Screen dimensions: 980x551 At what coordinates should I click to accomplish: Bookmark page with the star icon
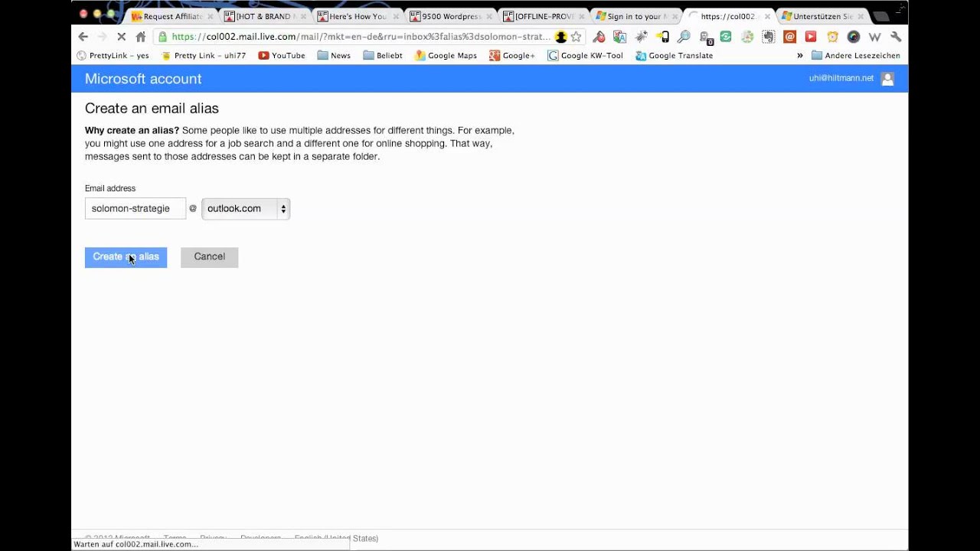576,37
